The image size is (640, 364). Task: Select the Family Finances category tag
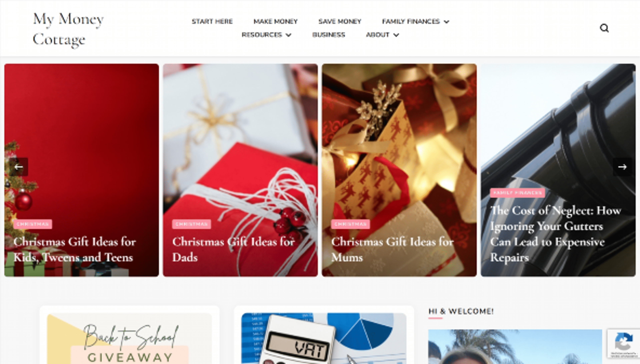point(517,193)
